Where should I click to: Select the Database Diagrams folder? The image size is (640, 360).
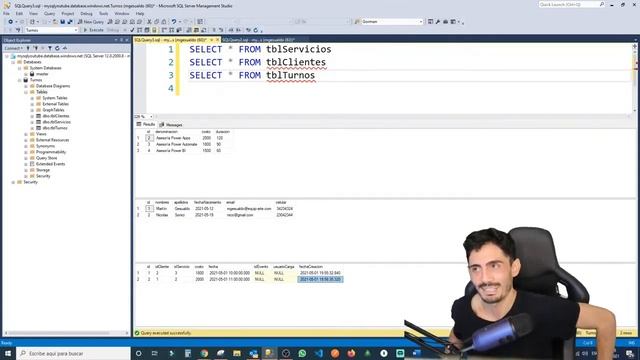click(x=53, y=86)
